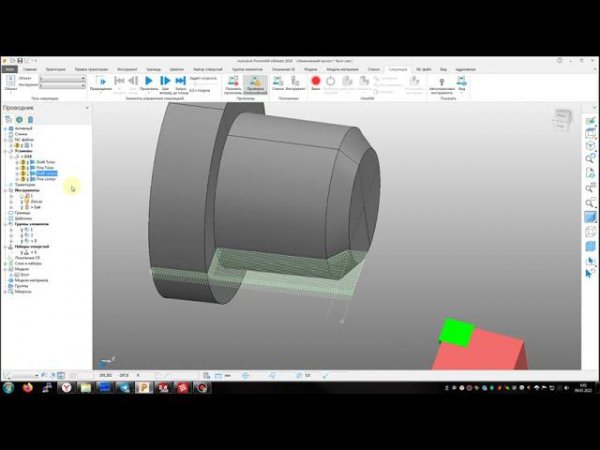The width and height of the screenshot is (600, 450).
Task: Select the highlighted toolpath in Установы tree
Action: click(47, 173)
